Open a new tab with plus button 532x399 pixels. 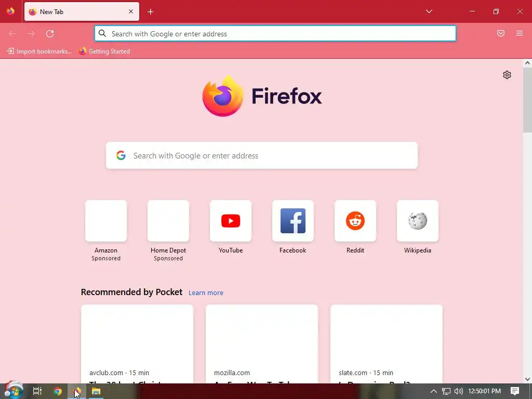(x=150, y=12)
